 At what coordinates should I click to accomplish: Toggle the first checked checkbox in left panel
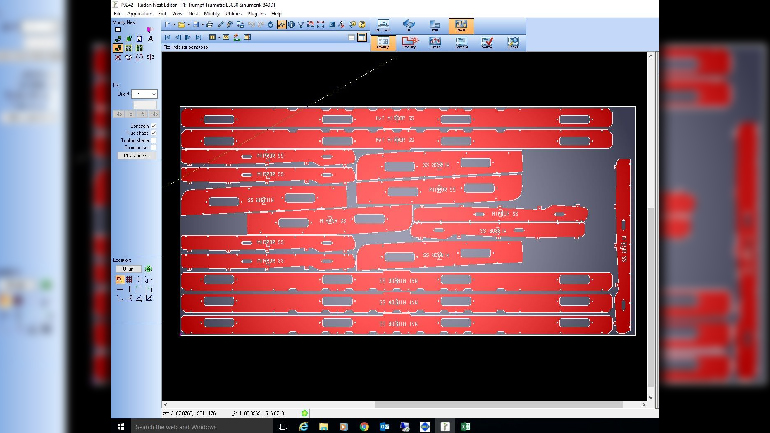point(153,125)
